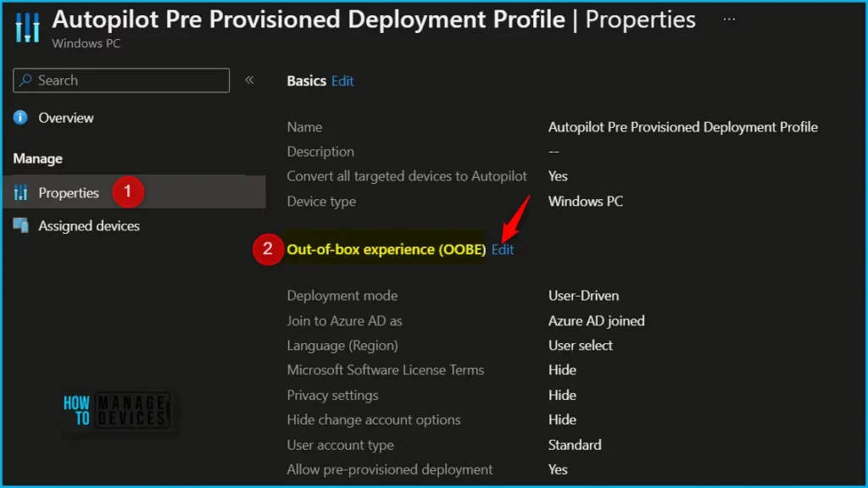Click Hide value for change account options
Screen dimensions: 868x488
coord(563,419)
